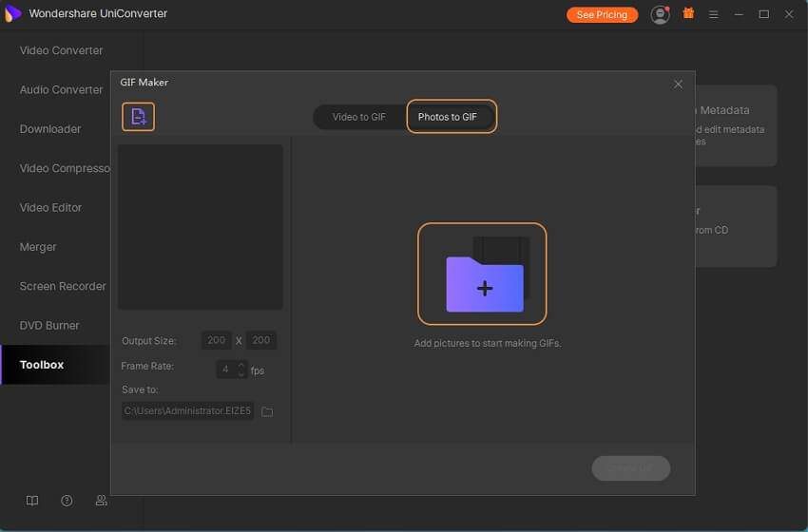This screenshot has height=532, width=808.
Task: Click the Output Size height field
Action: coord(261,340)
